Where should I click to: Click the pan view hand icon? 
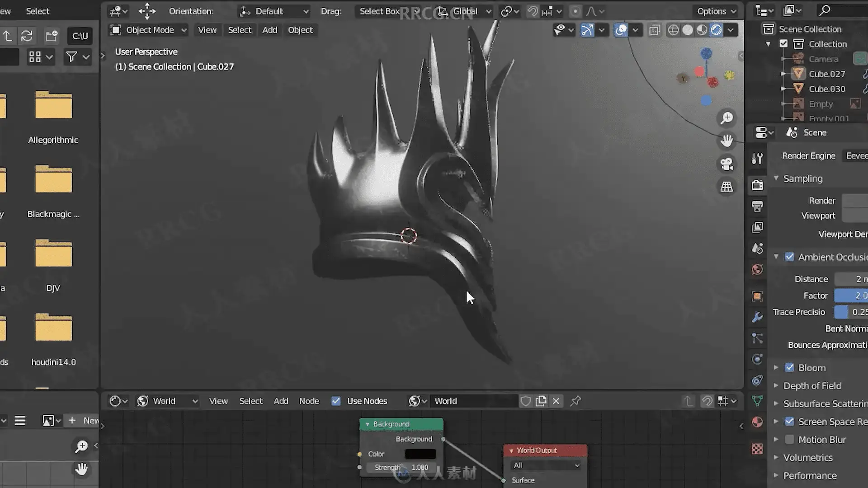726,141
